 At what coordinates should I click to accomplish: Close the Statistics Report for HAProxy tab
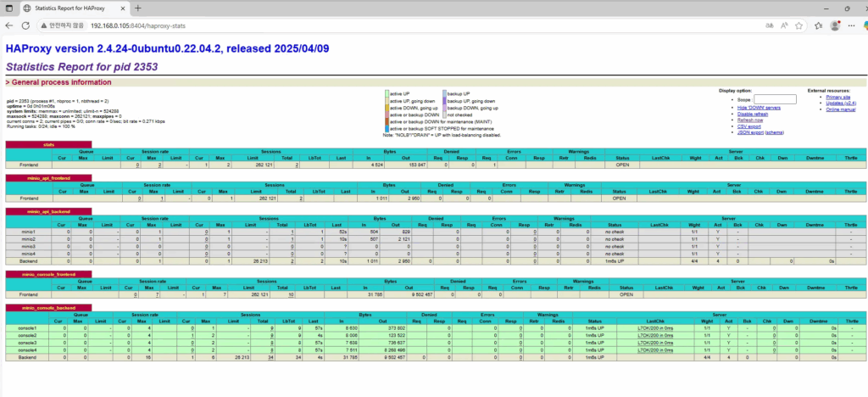click(x=121, y=8)
